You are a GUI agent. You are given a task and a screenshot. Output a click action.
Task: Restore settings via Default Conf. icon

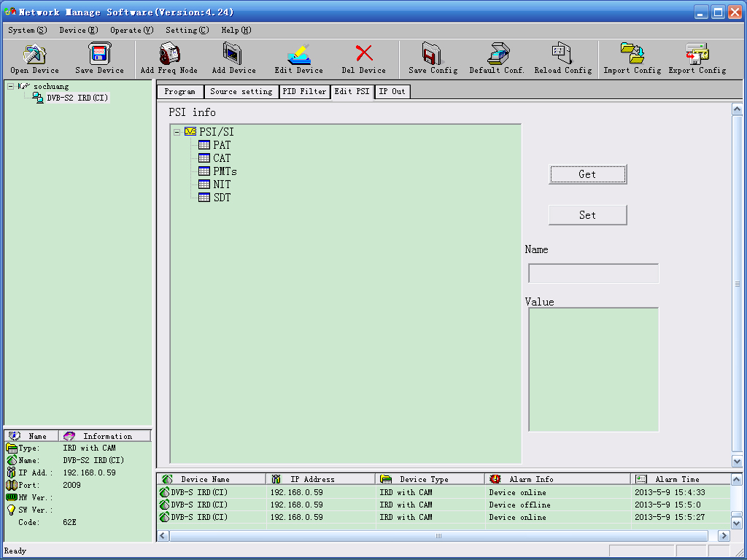(498, 53)
